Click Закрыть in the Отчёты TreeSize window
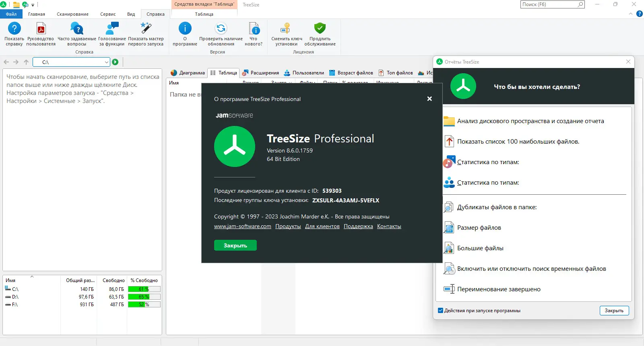 [614, 311]
